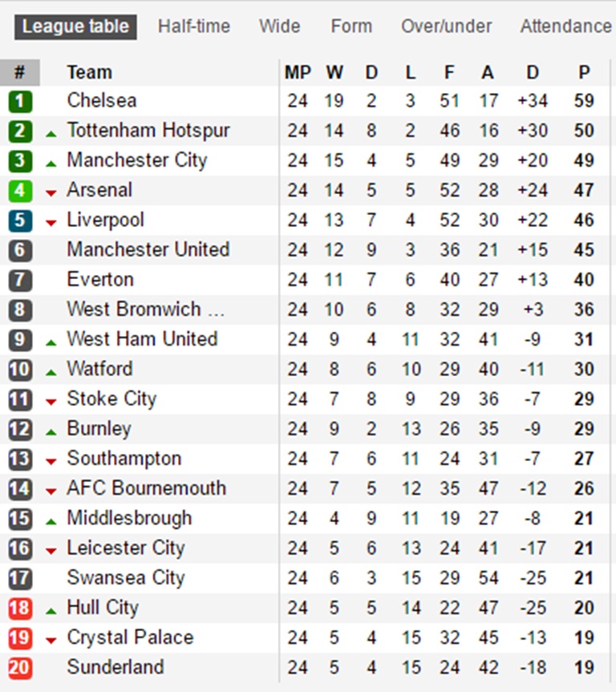Switch to the Half-time tab
The image size is (616, 692).
(x=194, y=26)
